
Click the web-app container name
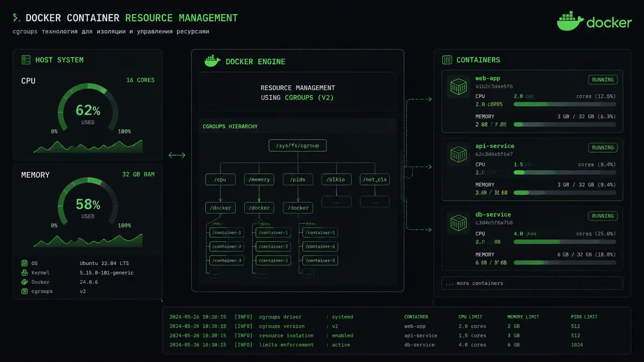coord(487,78)
